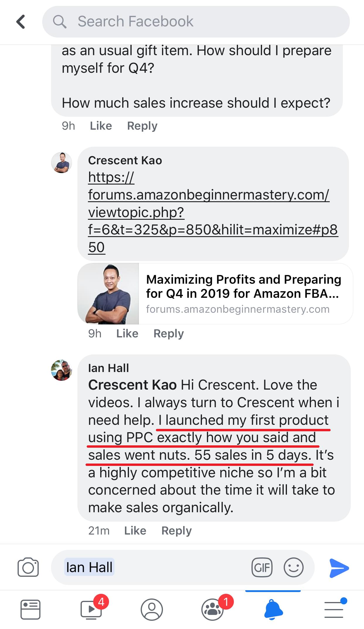Open Ian Hall's profile picture
Viewport: 364px width, 629px height.
[x=62, y=370]
